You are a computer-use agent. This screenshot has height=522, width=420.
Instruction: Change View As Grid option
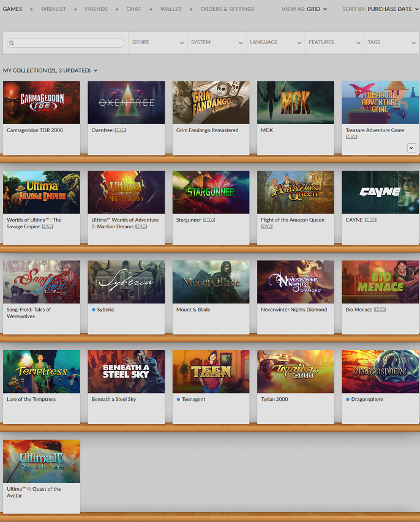pyautogui.click(x=304, y=9)
